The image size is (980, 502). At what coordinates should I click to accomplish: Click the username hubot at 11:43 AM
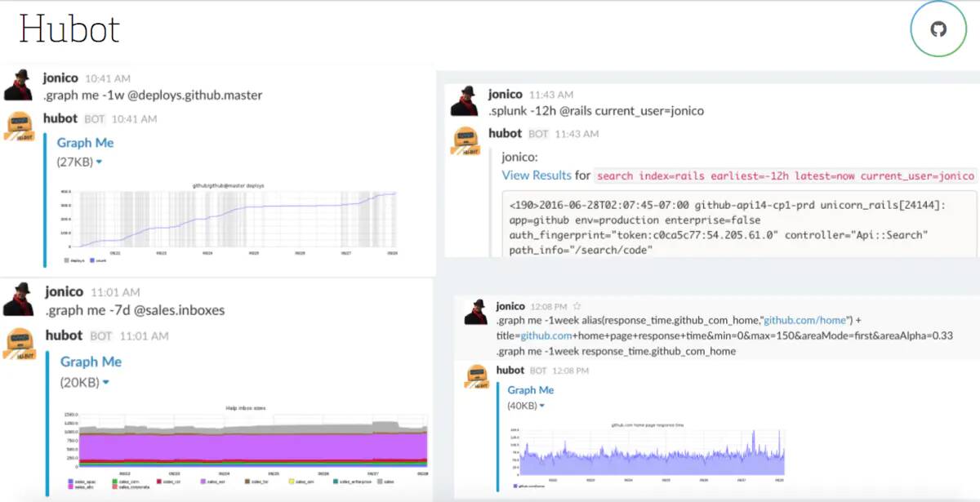(505, 133)
